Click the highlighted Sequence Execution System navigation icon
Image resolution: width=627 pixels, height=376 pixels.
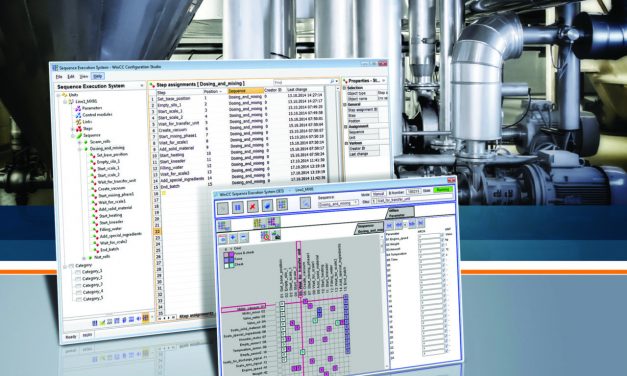pyautogui.click(x=146, y=318)
